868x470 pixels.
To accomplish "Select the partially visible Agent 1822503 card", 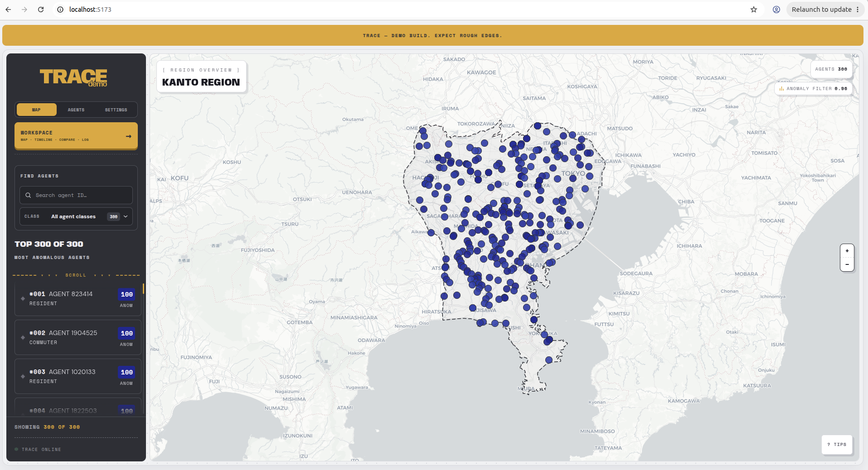I will 78,407.
